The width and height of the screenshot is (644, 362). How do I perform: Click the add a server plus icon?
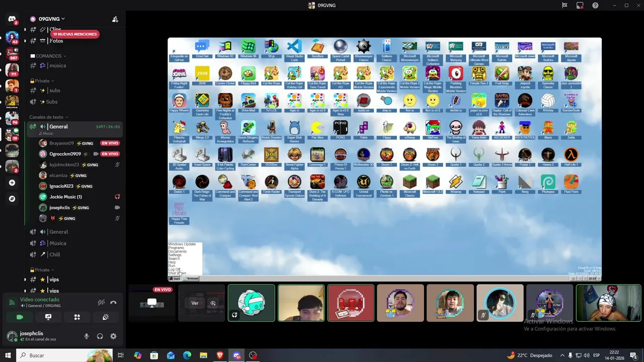pos(12,183)
